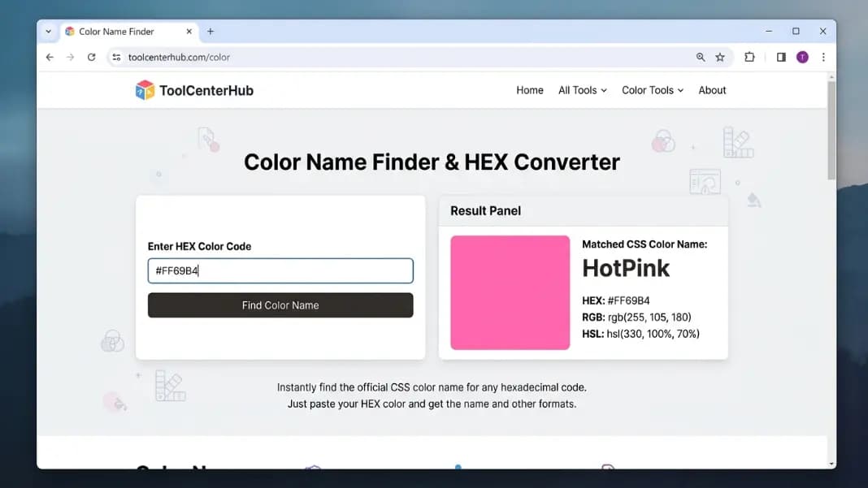Click the Result Panel heading

click(x=485, y=211)
